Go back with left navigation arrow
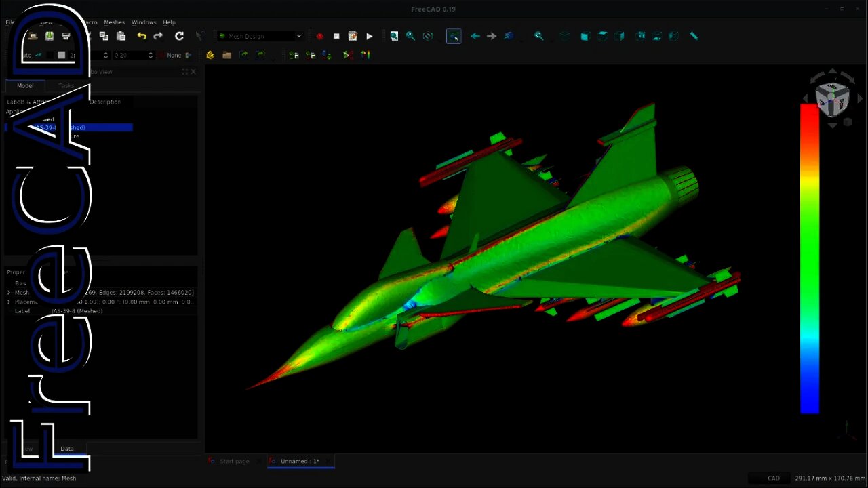868x488 pixels. click(475, 36)
